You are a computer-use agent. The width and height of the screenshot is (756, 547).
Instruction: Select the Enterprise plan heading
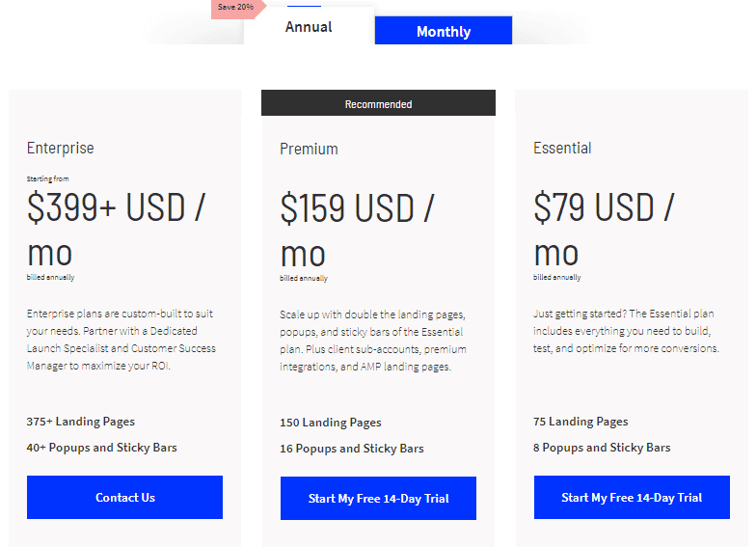click(61, 149)
